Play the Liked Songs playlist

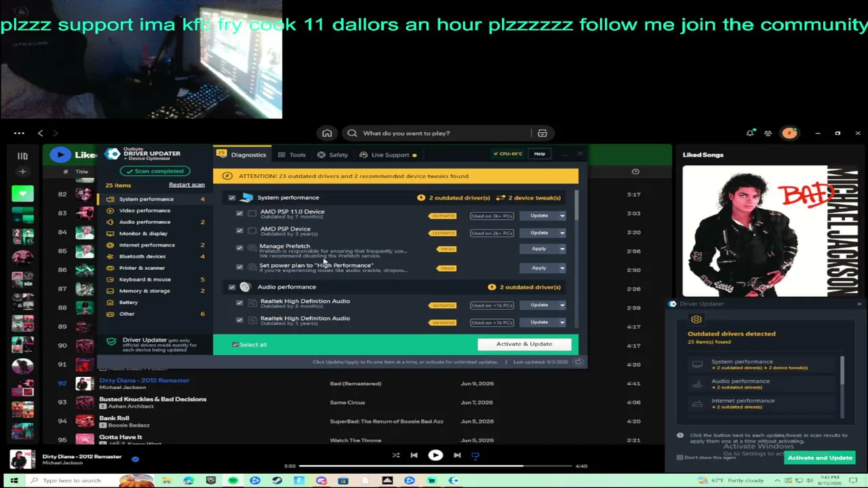60,155
